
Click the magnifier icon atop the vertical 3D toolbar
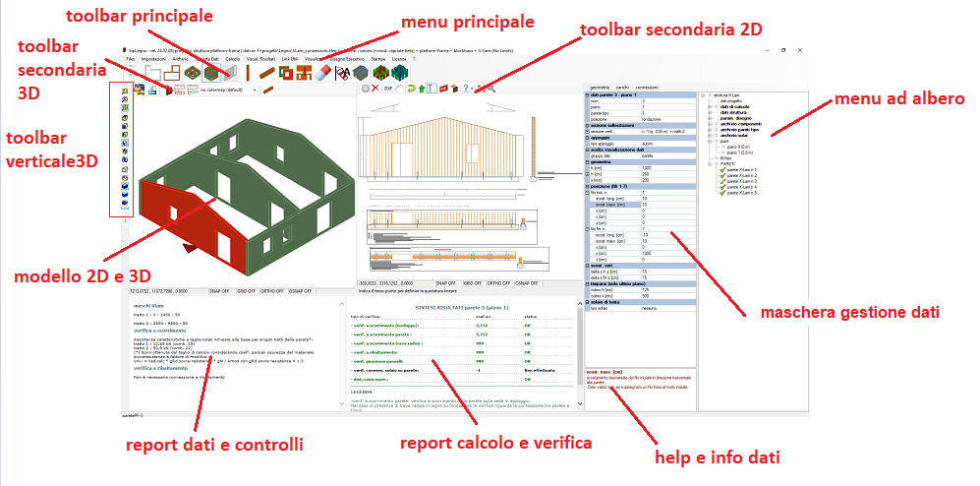tap(125, 91)
